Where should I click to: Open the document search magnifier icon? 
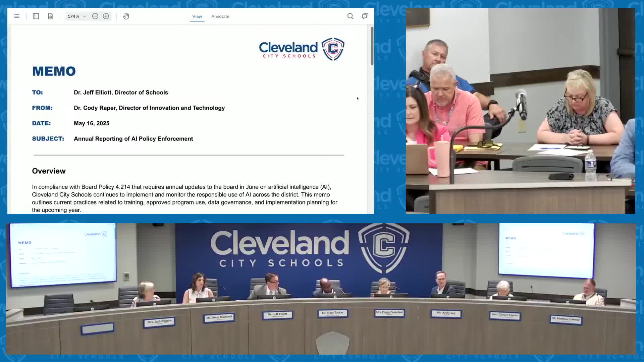coord(350,16)
